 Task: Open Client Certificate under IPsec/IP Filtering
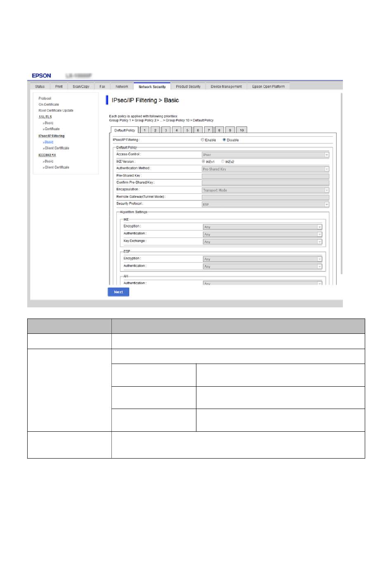point(56,148)
